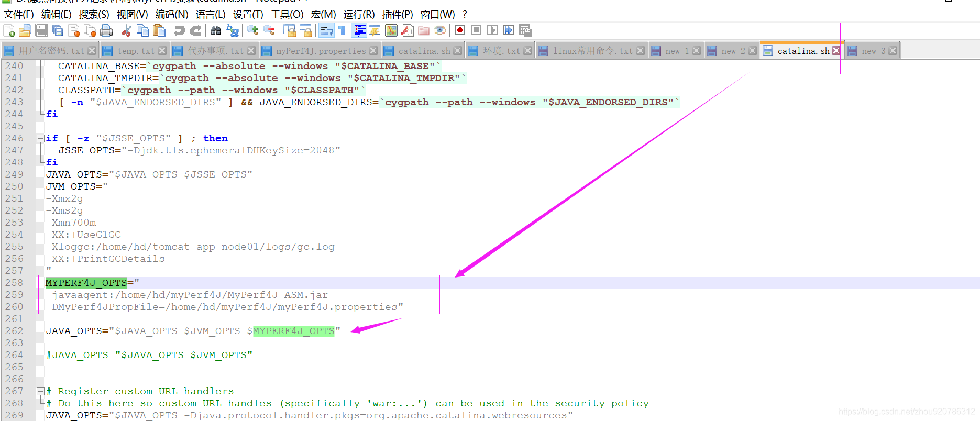The width and height of the screenshot is (980, 421).
Task: Click the Close document toolbar icon
Action: point(74,30)
